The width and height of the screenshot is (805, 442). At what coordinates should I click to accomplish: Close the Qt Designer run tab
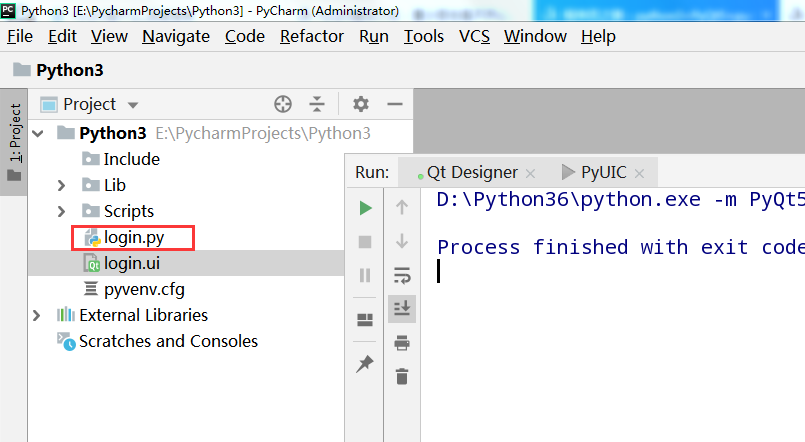[531, 174]
